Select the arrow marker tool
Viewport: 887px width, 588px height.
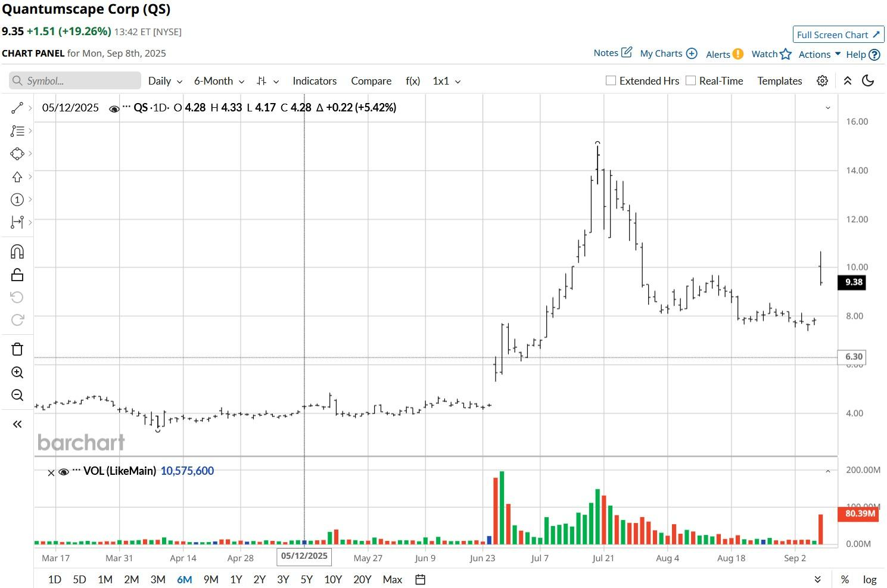[17, 176]
